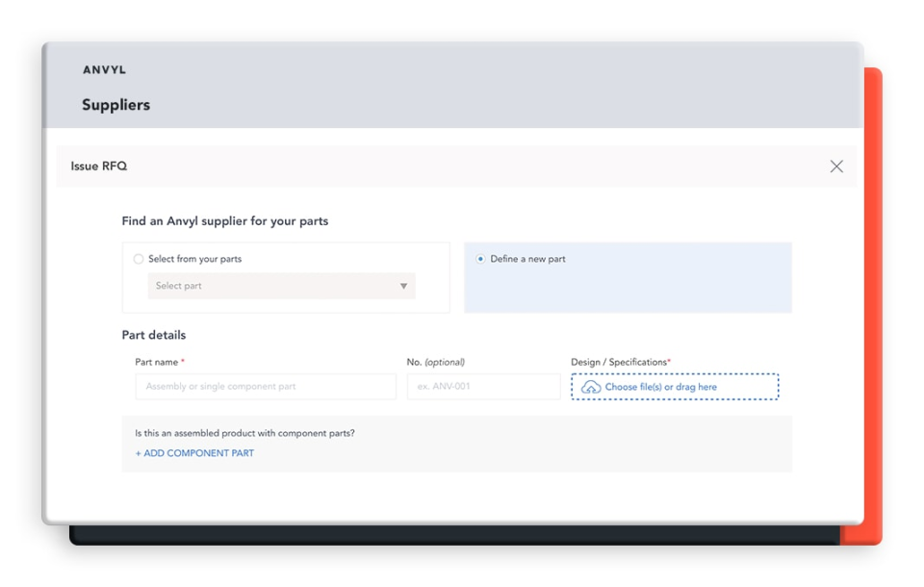Click the "Define a new part" label text
This screenshot has height=587, width=924.
527,259
